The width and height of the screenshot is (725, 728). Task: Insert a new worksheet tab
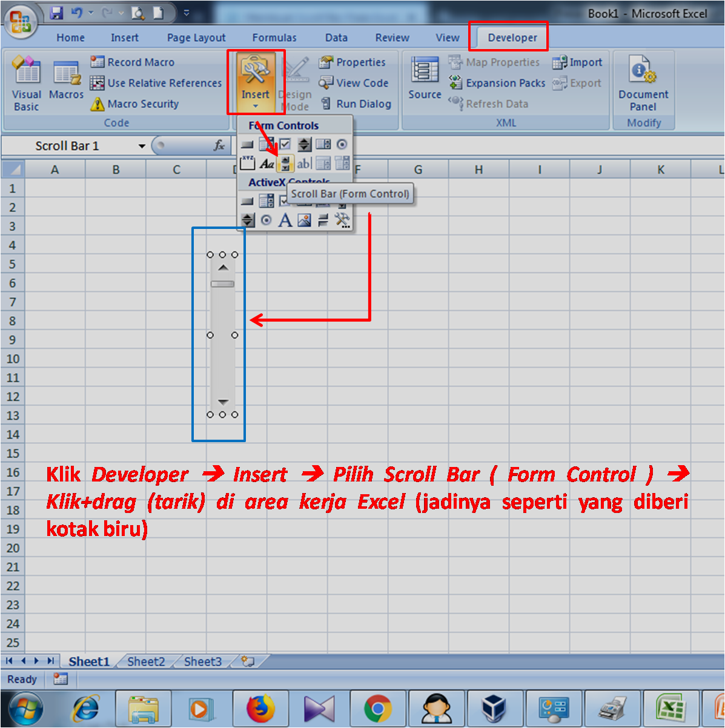(x=248, y=661)
